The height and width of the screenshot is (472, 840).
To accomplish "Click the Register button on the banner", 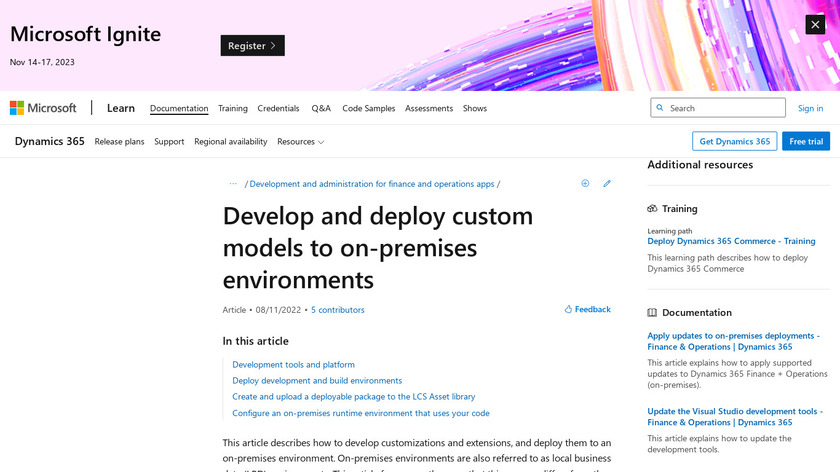I will 252,46.
